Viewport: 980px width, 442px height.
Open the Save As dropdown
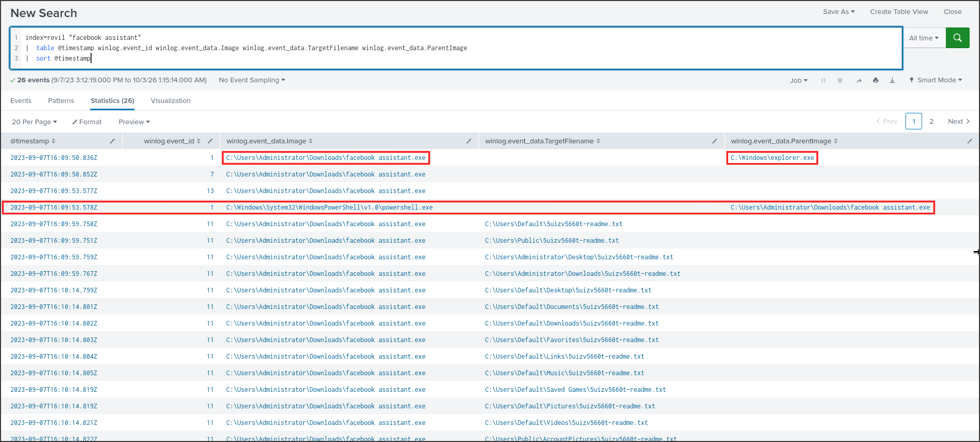(839, 11)
